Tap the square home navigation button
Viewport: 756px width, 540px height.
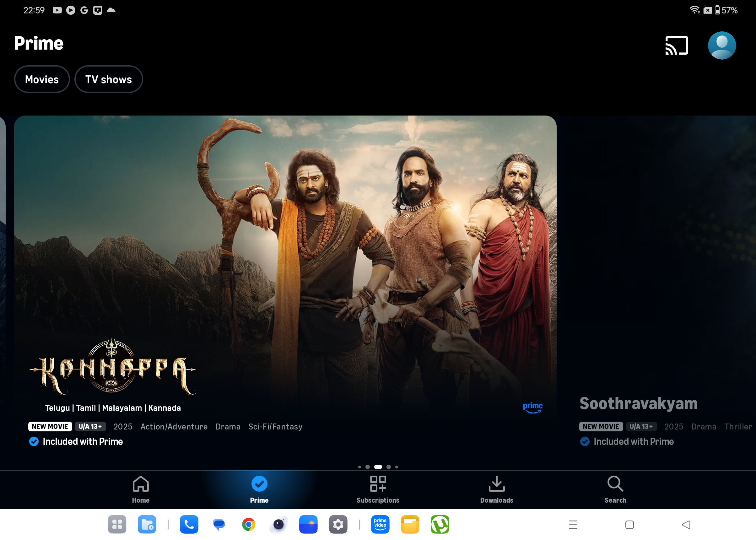coord(629,525)
